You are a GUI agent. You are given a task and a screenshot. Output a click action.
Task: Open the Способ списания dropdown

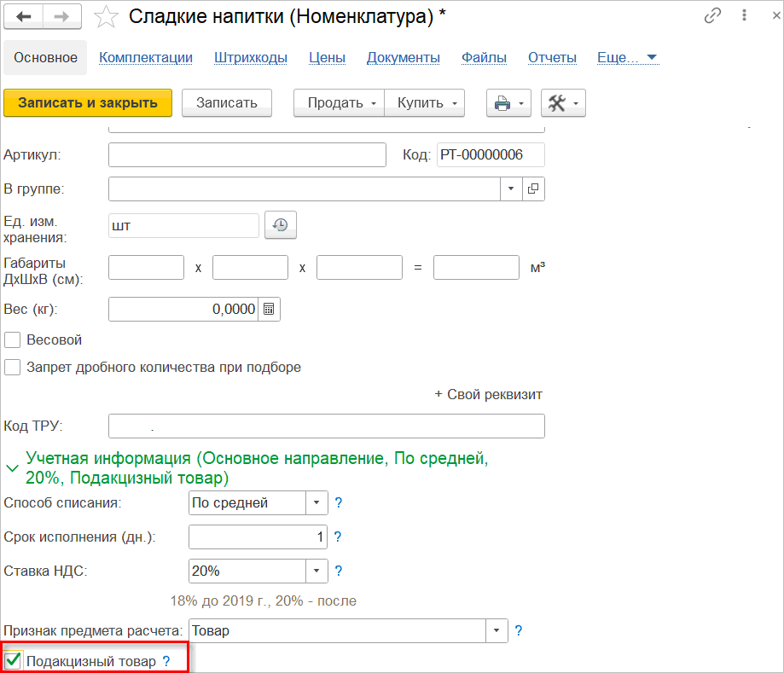(x=317, y=502)
